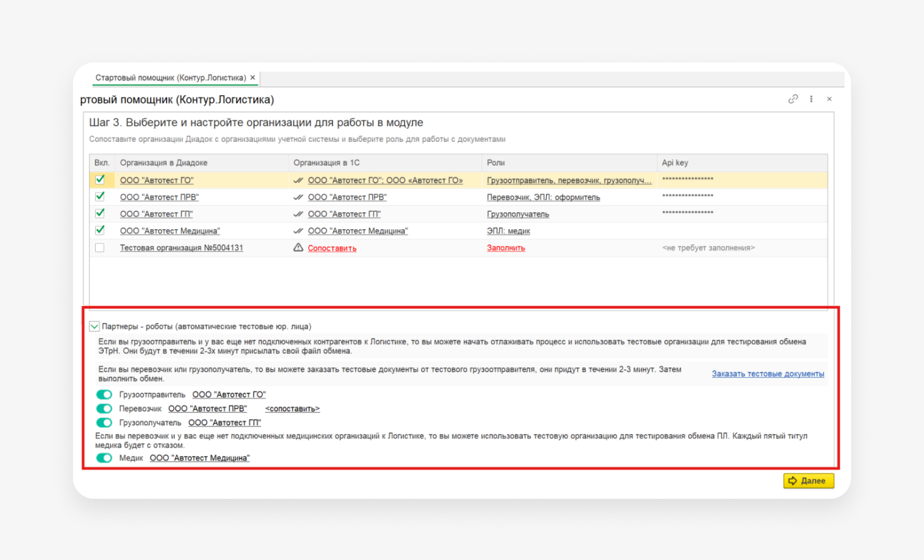
Task: Copy the window link via chain icon
Action: [x=793, y=99]
